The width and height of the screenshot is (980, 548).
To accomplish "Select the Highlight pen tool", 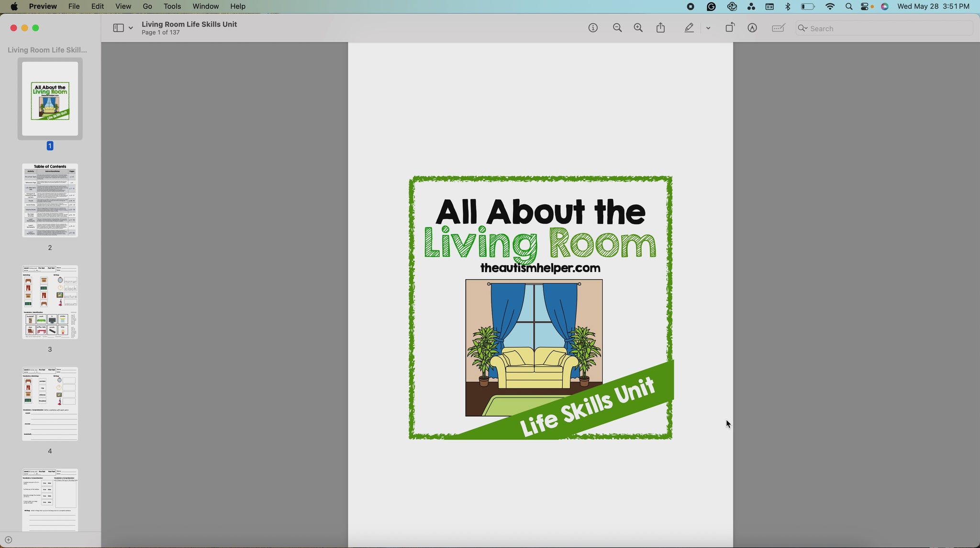I will pos(689,28).
